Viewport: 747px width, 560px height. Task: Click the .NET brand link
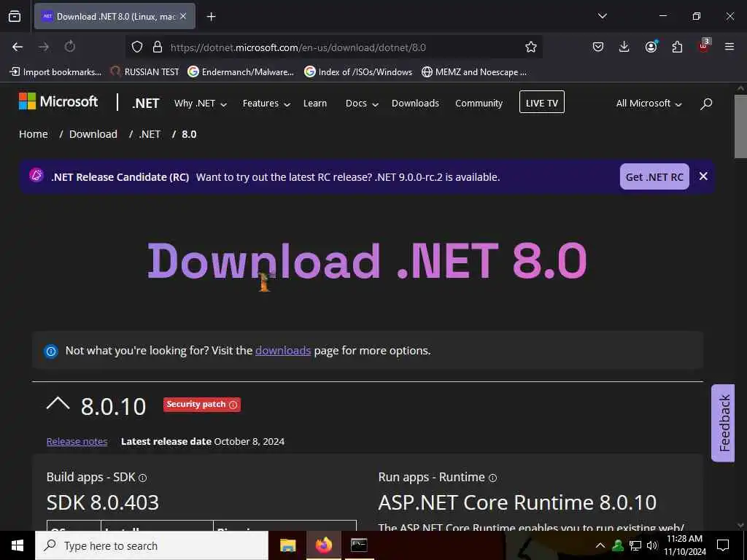pyautogui.click(x=146, y=104)
